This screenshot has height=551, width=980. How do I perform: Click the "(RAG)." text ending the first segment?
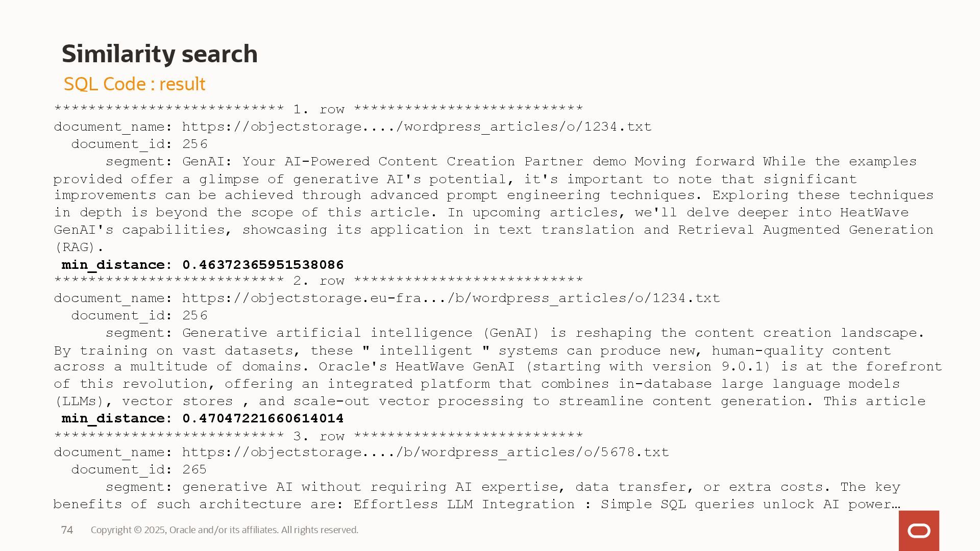[x=79, y=247]
